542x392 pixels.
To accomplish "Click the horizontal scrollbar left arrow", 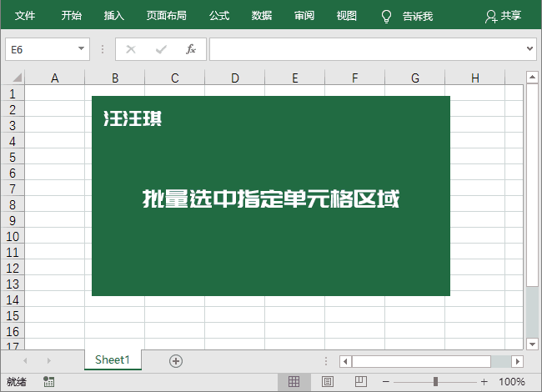I will [345, 362].
